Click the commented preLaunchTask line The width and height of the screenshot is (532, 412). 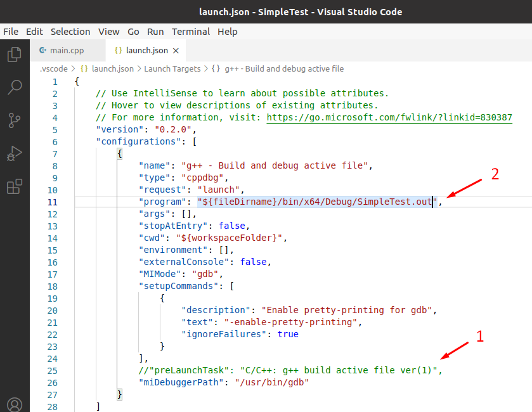[x=290, y=370]
